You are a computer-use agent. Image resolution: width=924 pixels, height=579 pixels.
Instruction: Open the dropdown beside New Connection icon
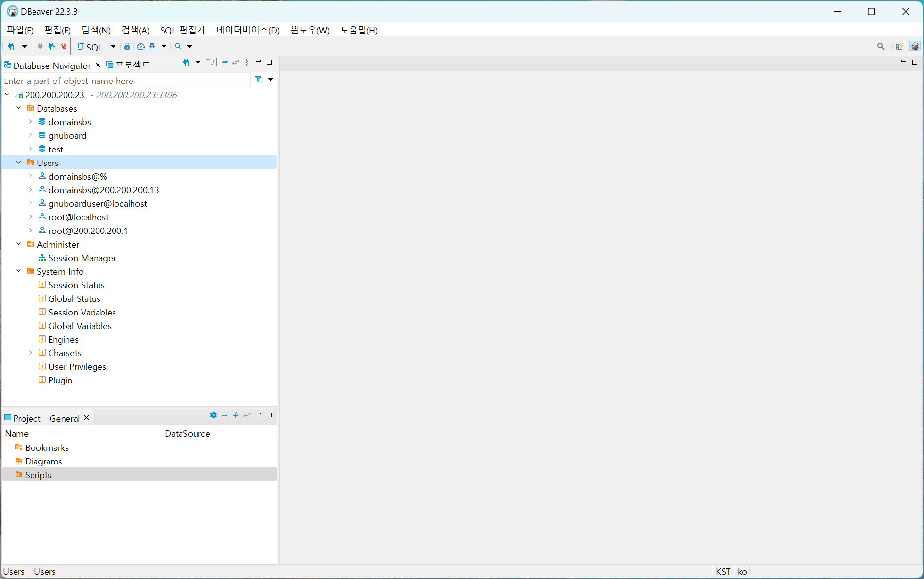pyautogui.click(x=24, y=46)
